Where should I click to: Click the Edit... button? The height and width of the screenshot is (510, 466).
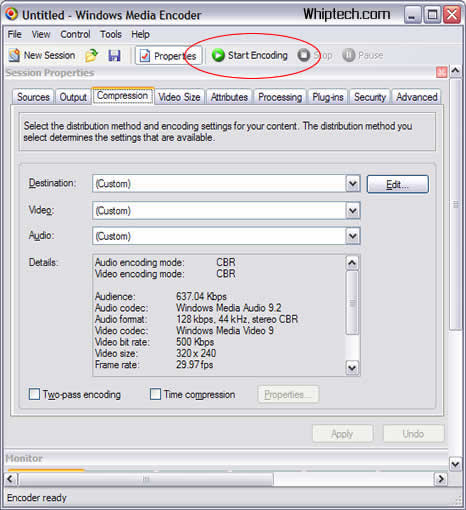[398, 184]
